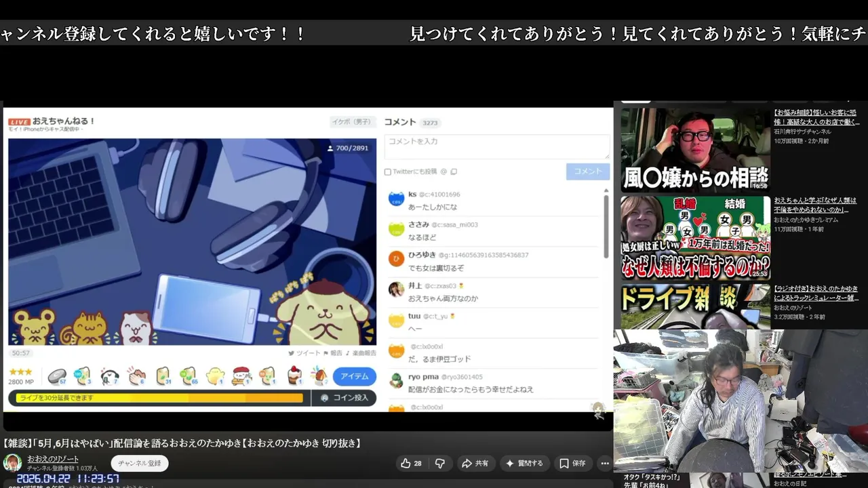Send the red-beret character gift item

(241, 376)
